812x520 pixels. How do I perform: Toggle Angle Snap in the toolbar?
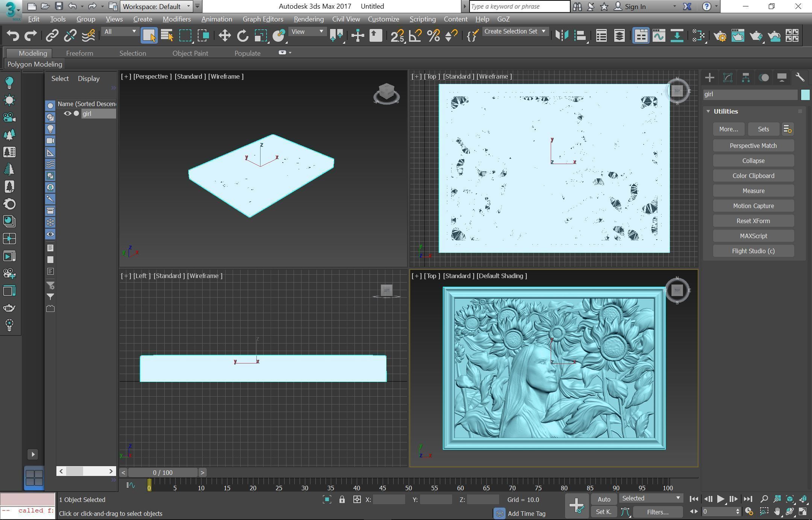click(415, 36)
